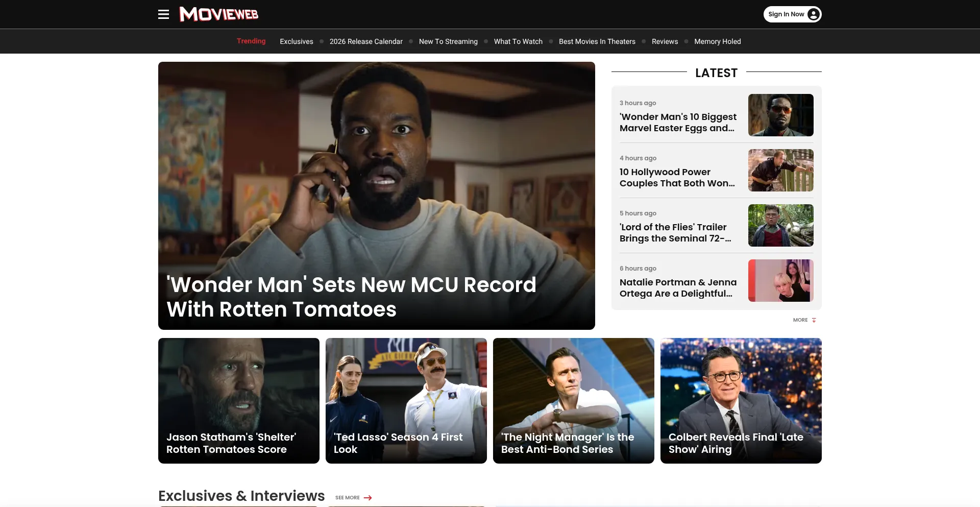Open the Reviews section
Viewport: 980px width, 507px height.
(665, 41)
